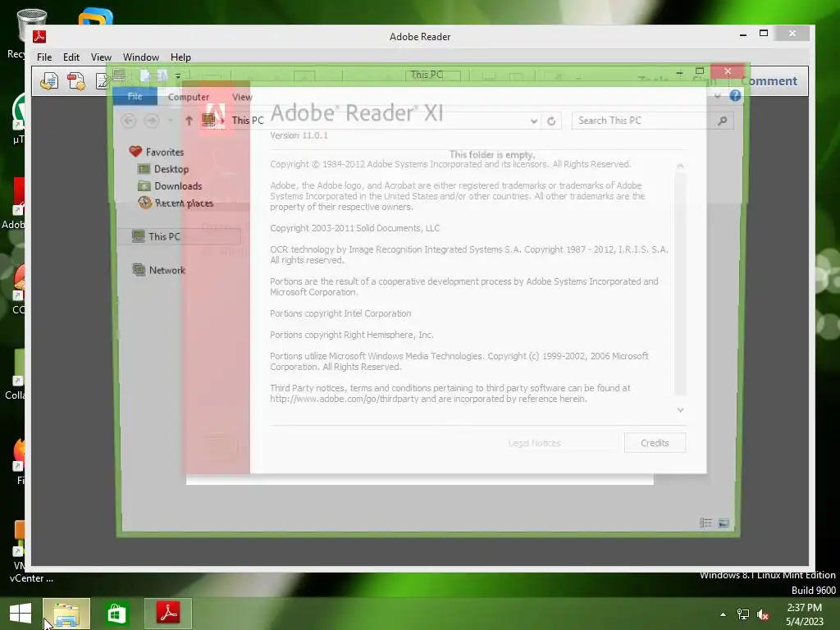Open File Explorer from the taskbar
Viewport: 840px width, 630px height.
[66, 614]
